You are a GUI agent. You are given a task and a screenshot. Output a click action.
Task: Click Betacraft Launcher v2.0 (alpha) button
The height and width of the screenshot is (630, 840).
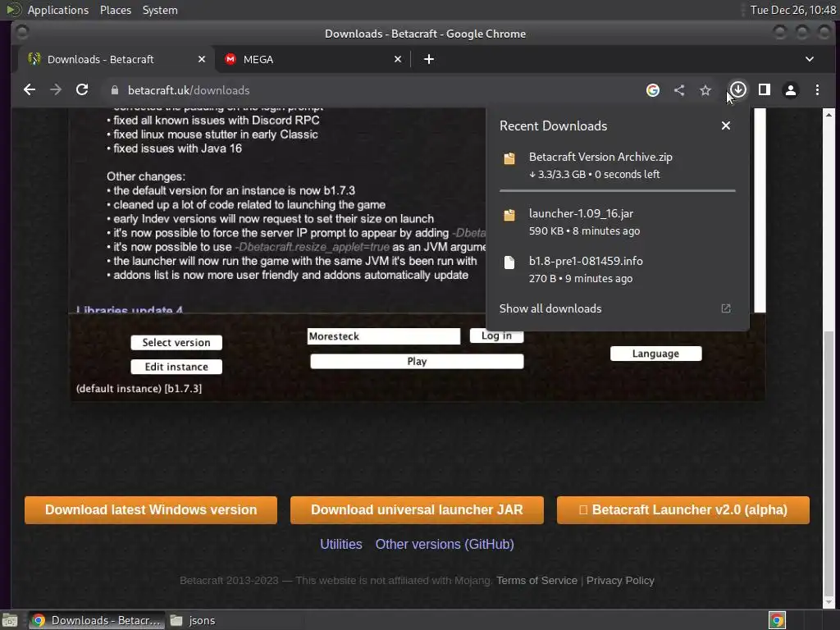click(x=683, y=510)
